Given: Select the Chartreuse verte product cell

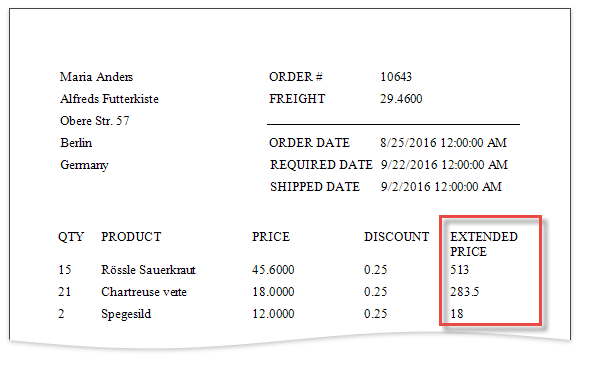Looking at the screenshot, I should pyautogui.click(x=144, y=292).
